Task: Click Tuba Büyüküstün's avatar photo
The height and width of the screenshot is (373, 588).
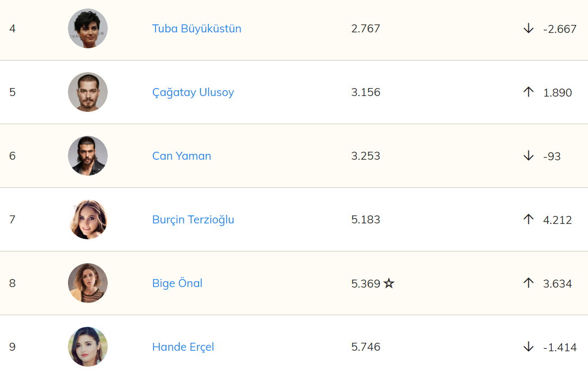Action: pos(88,29)
